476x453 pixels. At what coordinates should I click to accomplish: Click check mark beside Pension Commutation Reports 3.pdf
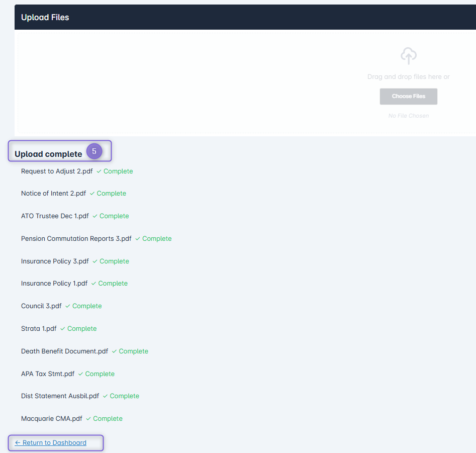(x=138, y=239)
